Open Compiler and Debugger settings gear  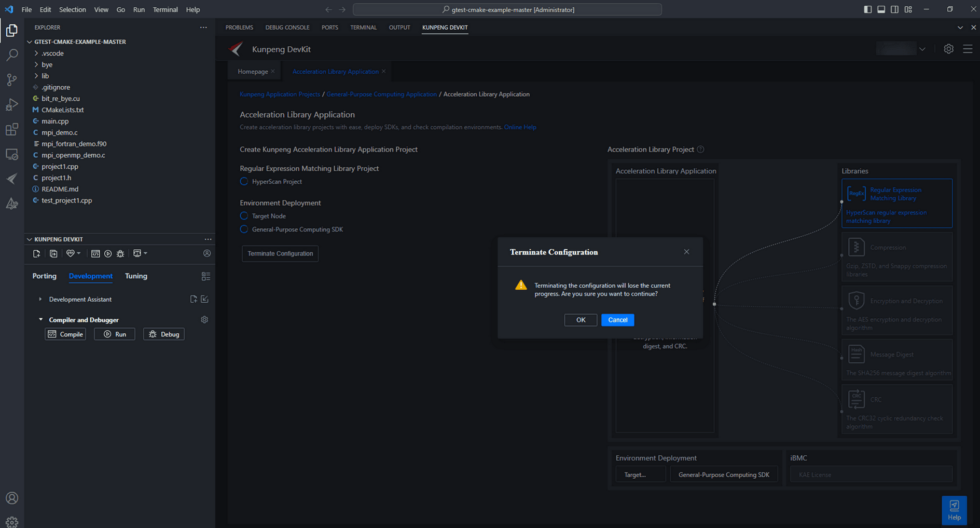[204, 320]
